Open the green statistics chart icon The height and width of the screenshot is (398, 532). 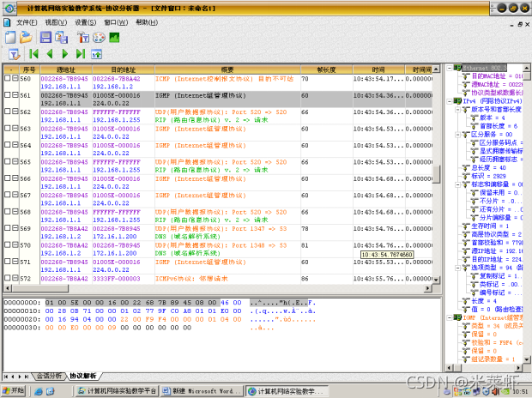(x=114, y=38)
